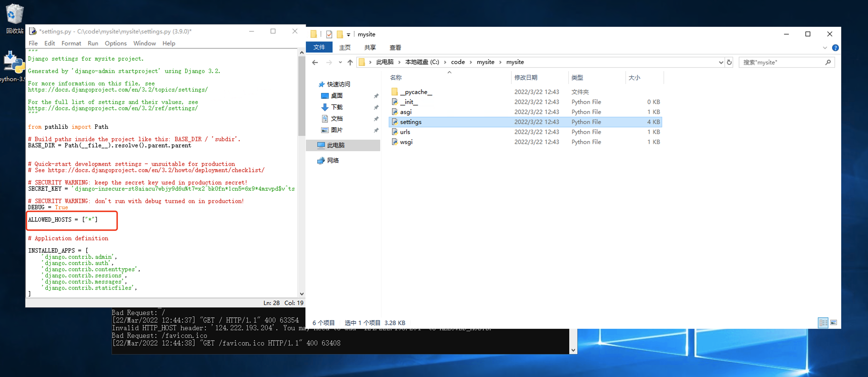
Task: Click the up-one-level arrow in Explorer
Action: 350,62
